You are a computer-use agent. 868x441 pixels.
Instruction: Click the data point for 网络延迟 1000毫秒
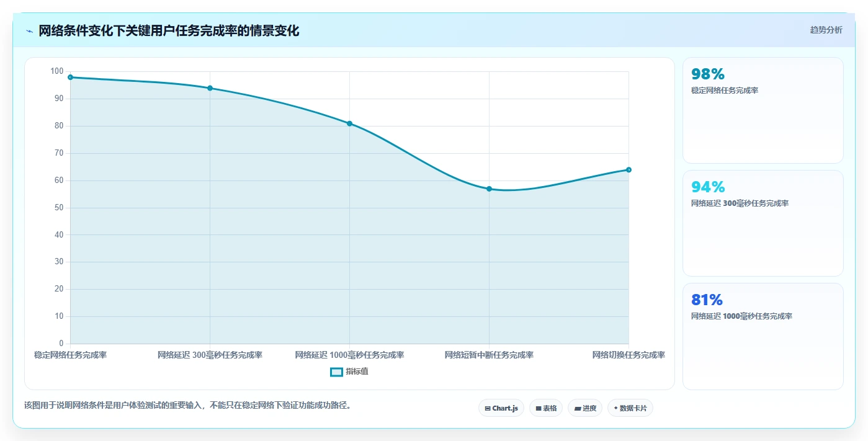[x=349, y=123]
